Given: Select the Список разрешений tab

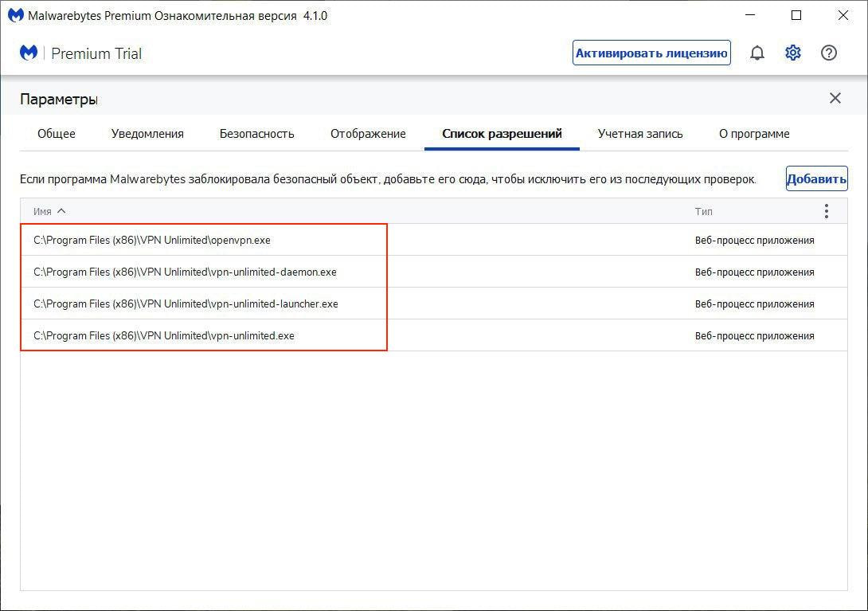Looking at the screenshot, I should point(502,134).
